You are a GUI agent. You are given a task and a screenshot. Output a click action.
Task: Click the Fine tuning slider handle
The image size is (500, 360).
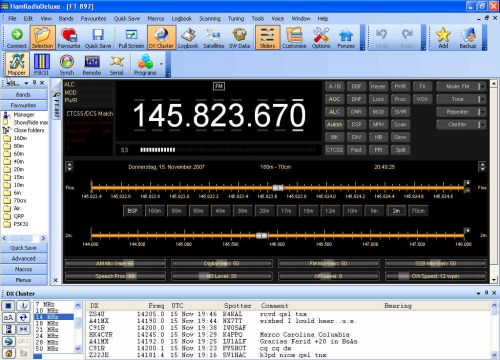[x=278, y=188]
